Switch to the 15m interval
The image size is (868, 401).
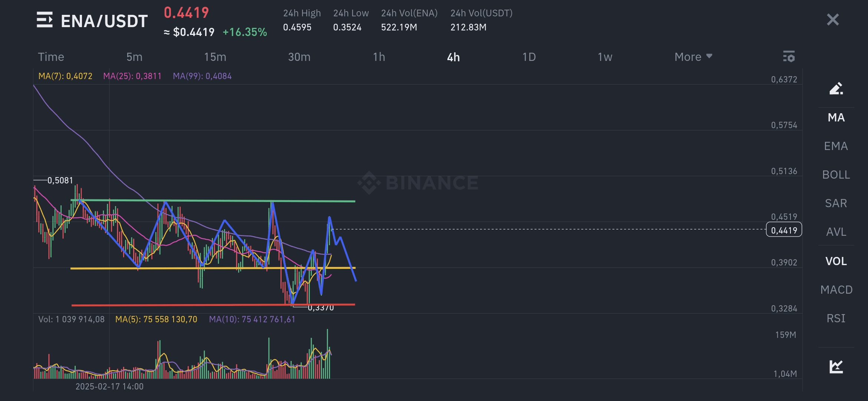coord(215,57)
